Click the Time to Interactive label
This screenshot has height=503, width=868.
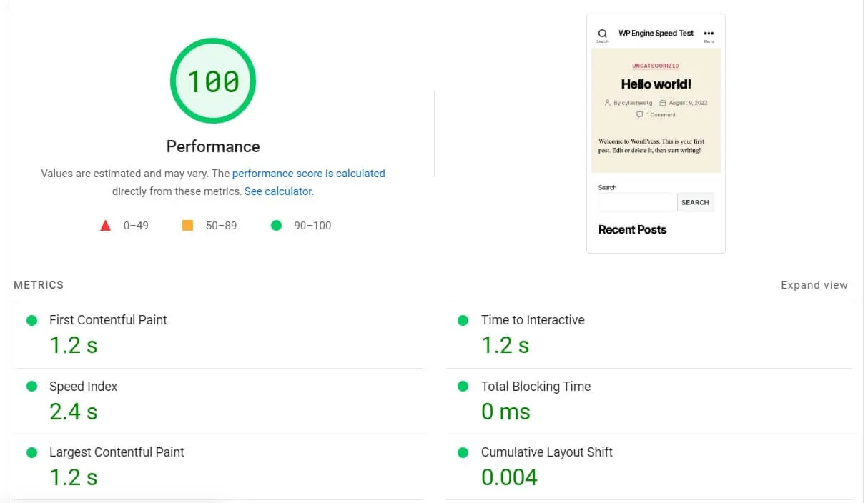tap(533, 320)
